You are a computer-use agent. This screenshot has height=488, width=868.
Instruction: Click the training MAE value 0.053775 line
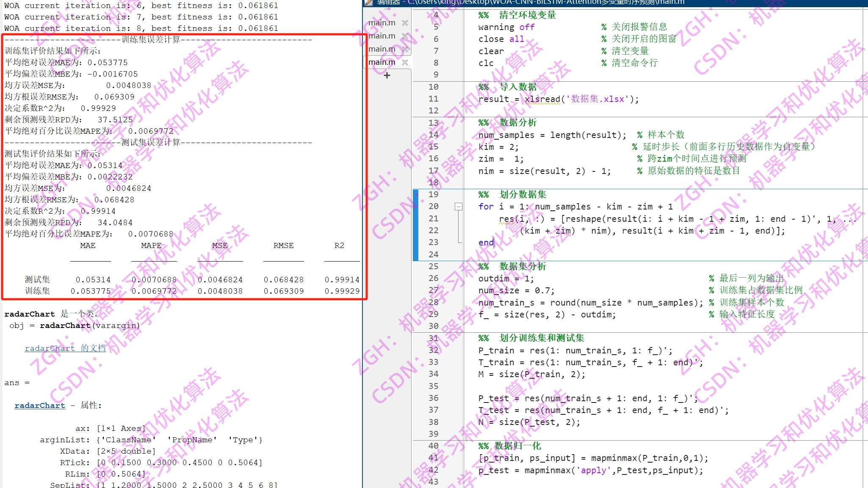pyautogui.click(x=66, y=63)
